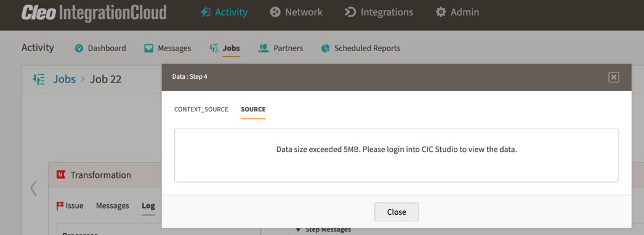Click the Job 22 breadcrumb text
This screenshot has height=235, width=644.
pyautogui.click(x=105, y=79)
